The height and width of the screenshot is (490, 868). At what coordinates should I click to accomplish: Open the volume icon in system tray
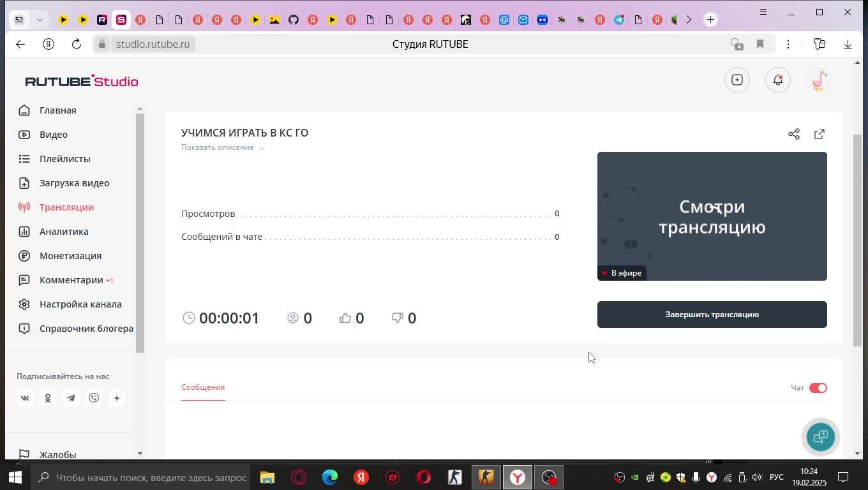757,477
